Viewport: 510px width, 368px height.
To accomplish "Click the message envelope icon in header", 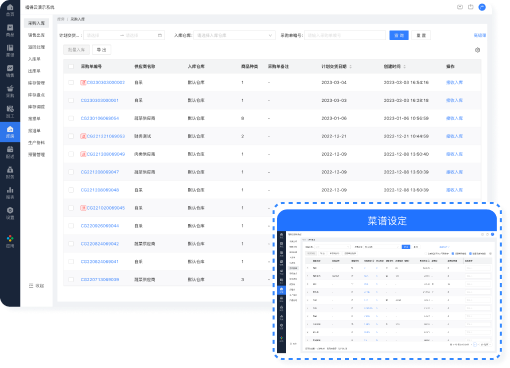I will (460, 7).
